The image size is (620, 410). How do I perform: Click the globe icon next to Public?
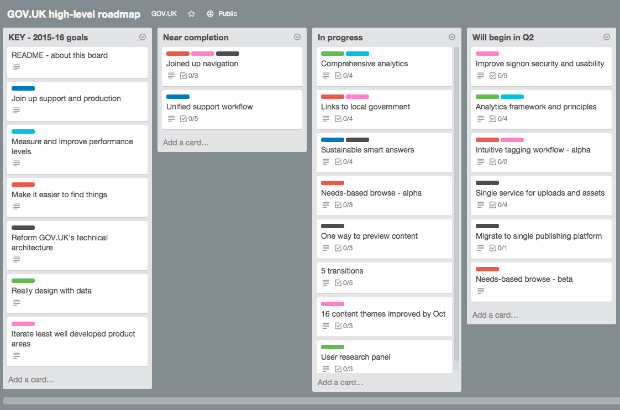click(210, 14)
